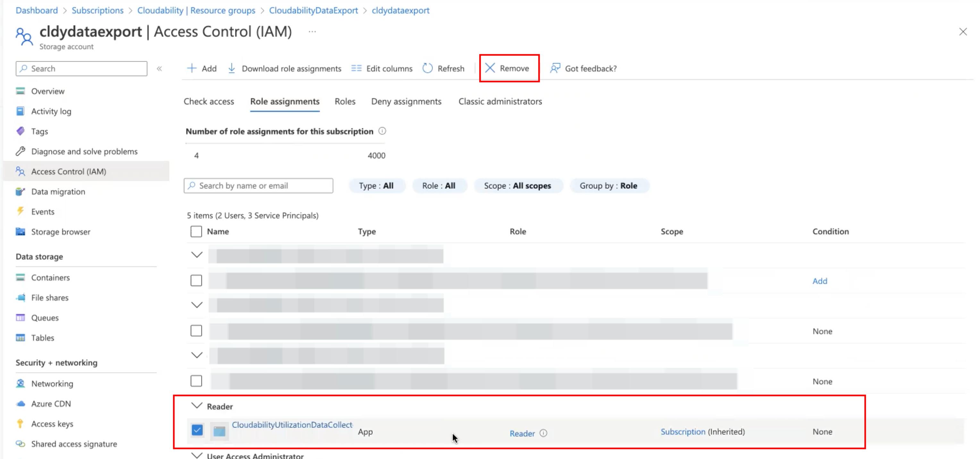Click the Search by name or email field
The height and width of the screenshot is (459, 980).
tap(258, 186)
